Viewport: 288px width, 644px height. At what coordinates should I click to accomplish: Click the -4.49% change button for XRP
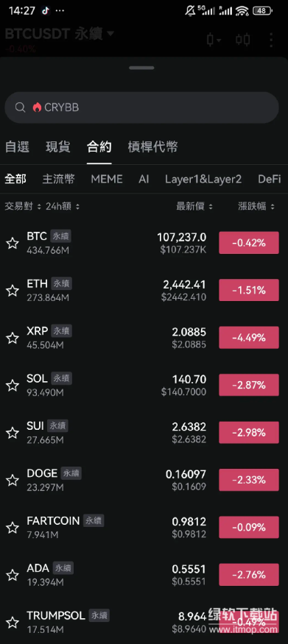(x=248, y=338)
